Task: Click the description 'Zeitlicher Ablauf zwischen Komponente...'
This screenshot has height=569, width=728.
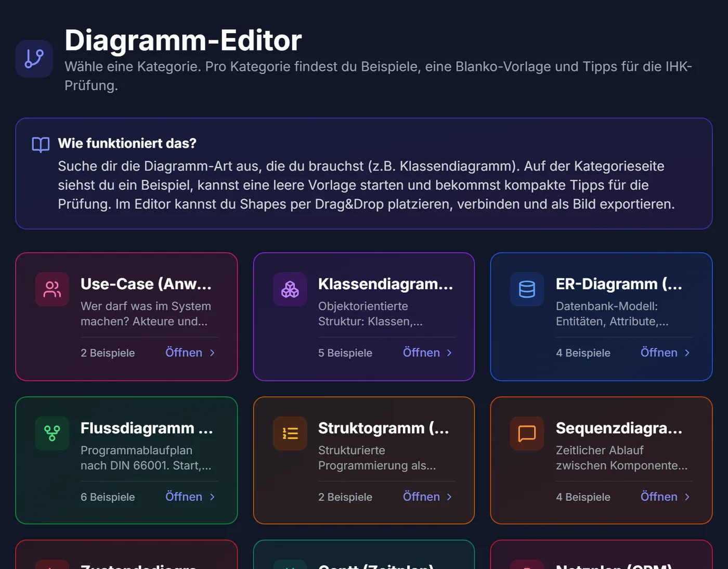Action: (x=621, y=458)
